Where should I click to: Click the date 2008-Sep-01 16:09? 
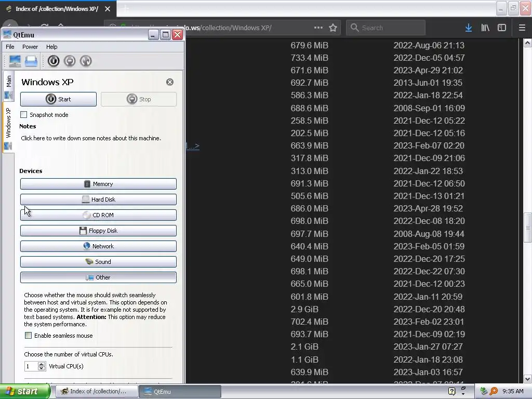coord(429,108)
